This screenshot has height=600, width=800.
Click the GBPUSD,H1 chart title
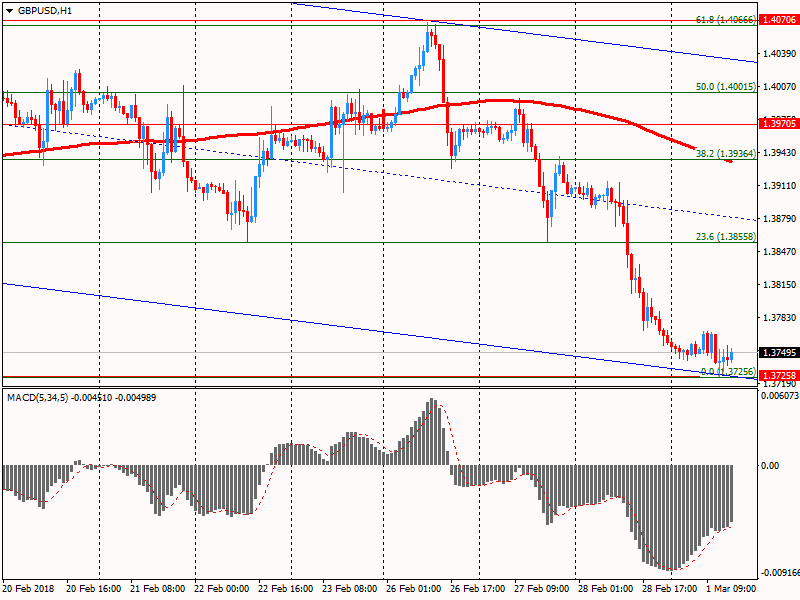pos(45,10)
